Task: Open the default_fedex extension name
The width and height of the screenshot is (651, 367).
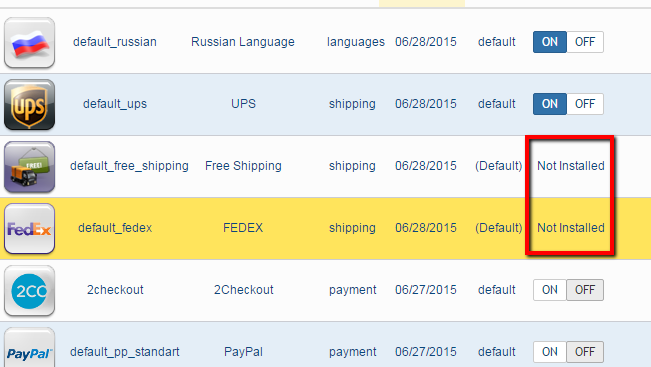Action: 115,228
